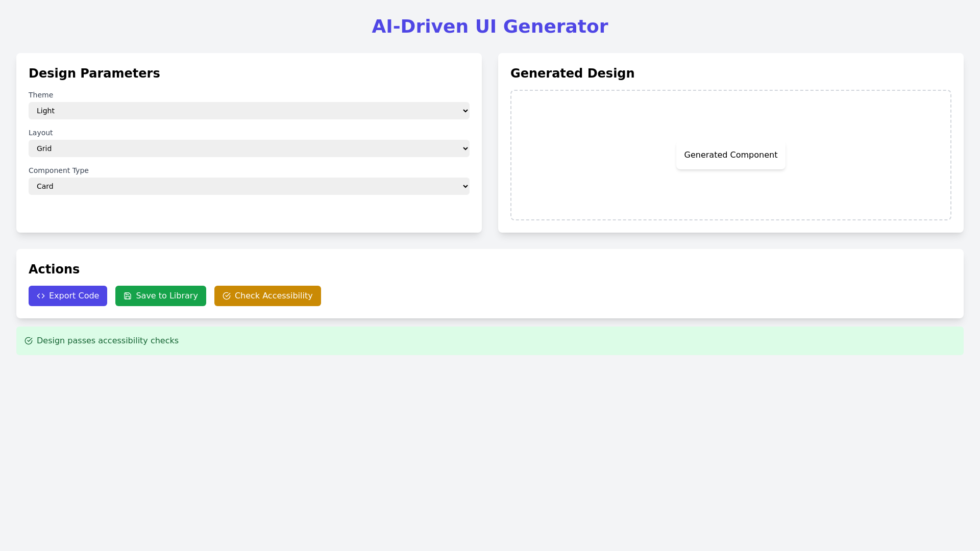The width and height of the screenshot is (980, 551).
Task: Click the save/disk icon on Save to Library
Action: click(127, 296)
